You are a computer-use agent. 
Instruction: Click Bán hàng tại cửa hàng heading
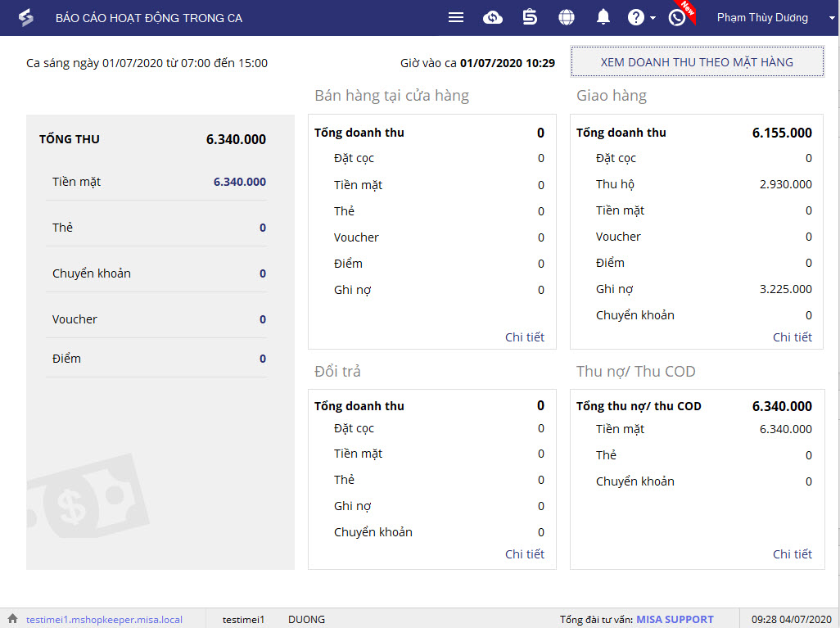pyautogui.click(x=391, y=95)
